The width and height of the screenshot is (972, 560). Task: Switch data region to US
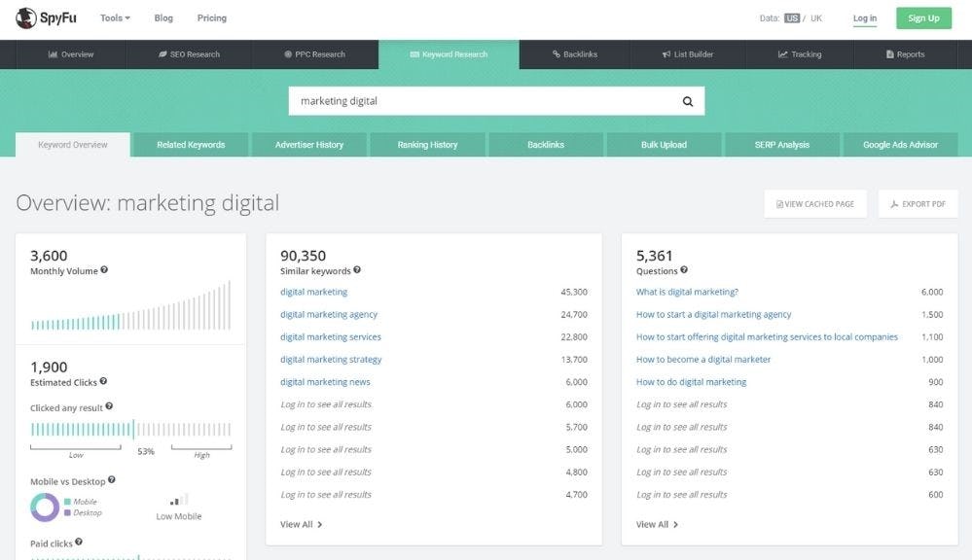(x=792, y=18)
